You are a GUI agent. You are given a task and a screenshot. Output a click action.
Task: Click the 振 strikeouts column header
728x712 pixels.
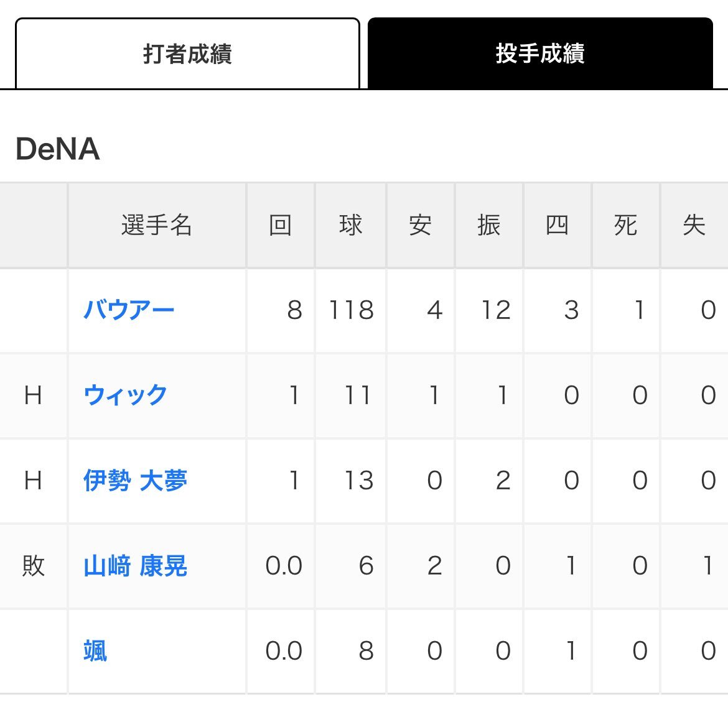(x=489, y=225)
